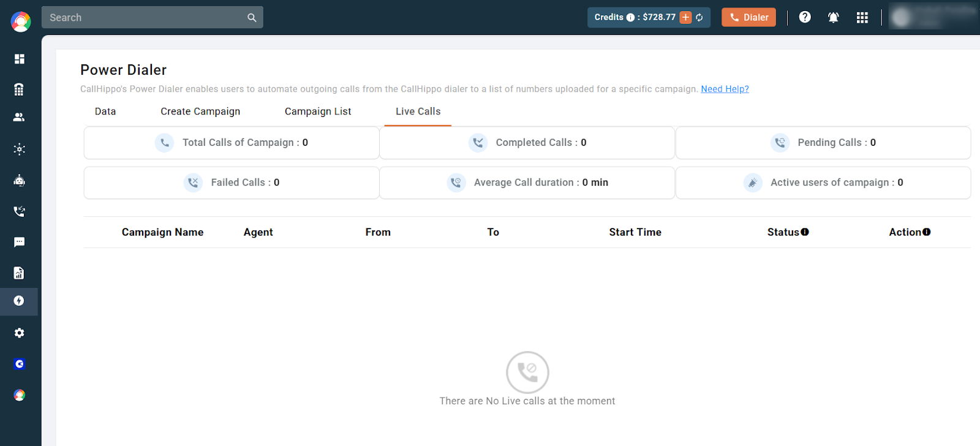Image resolution: width=980 pixels, height=446 pixels.
Task: Open the numbers keypad icon in sidebar
Action: (19, 89)
